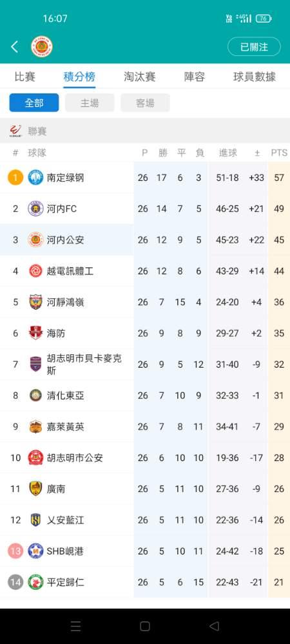
Task: Tap the 河内FC team badge
Action: 35,209
